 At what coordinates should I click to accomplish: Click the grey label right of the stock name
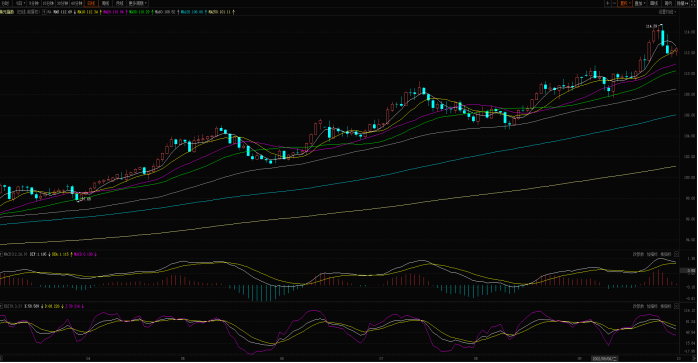28,12
